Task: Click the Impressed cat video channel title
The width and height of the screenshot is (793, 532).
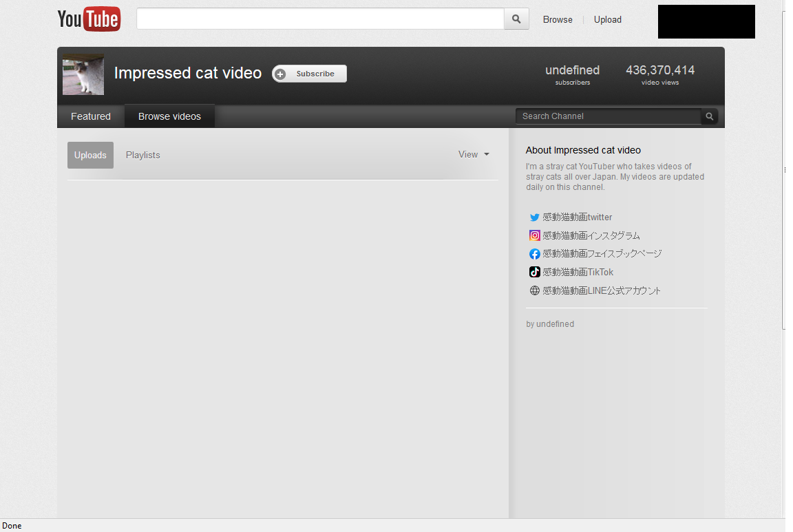Action: (x=188, y=73)
